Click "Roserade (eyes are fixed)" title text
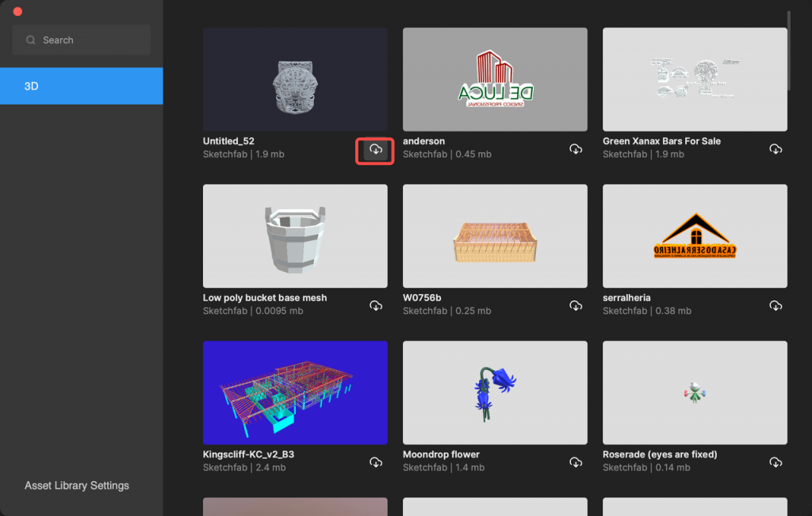This screenshot has height=516, width=812. (660, 454)
